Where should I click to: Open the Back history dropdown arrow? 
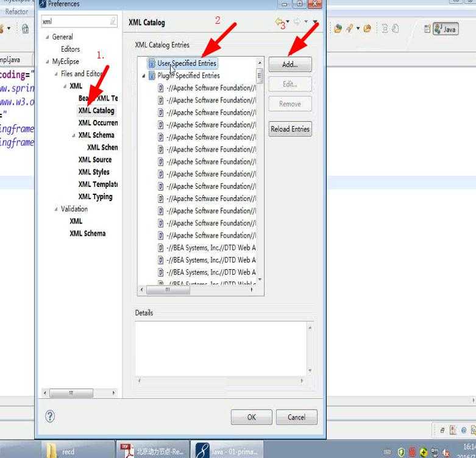click(x=288, y=21)
